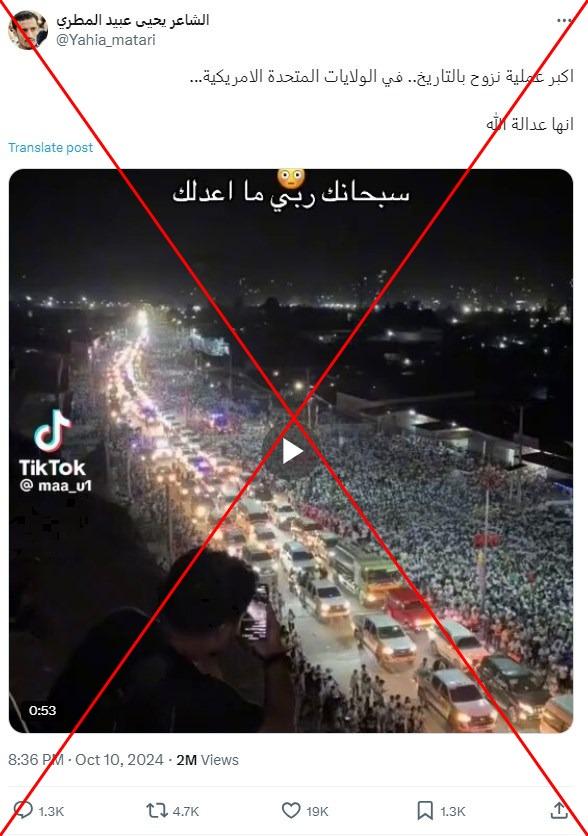Open the @Yahia_matari handle
Image resolution: width=588 pixels, height=836 pixels.
[106, 41]
